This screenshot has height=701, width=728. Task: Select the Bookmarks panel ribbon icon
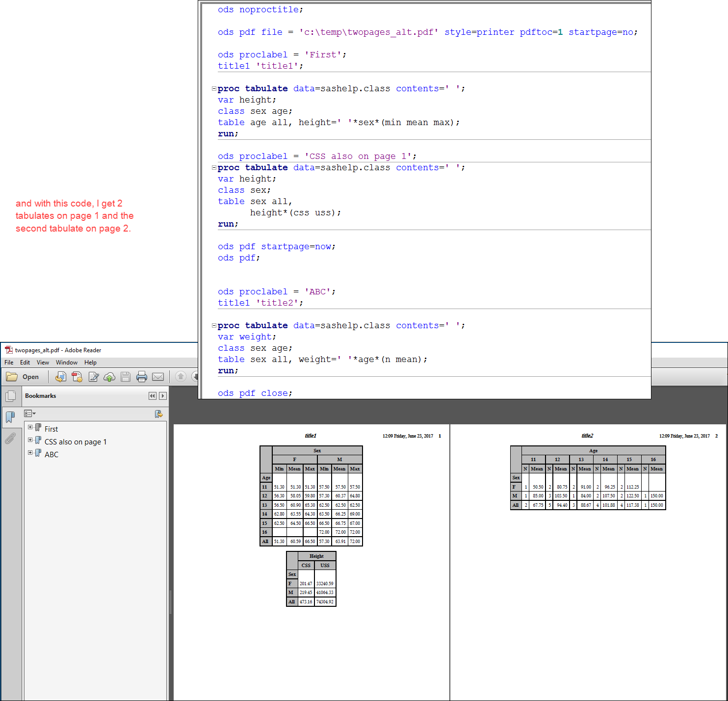point(10,417)
